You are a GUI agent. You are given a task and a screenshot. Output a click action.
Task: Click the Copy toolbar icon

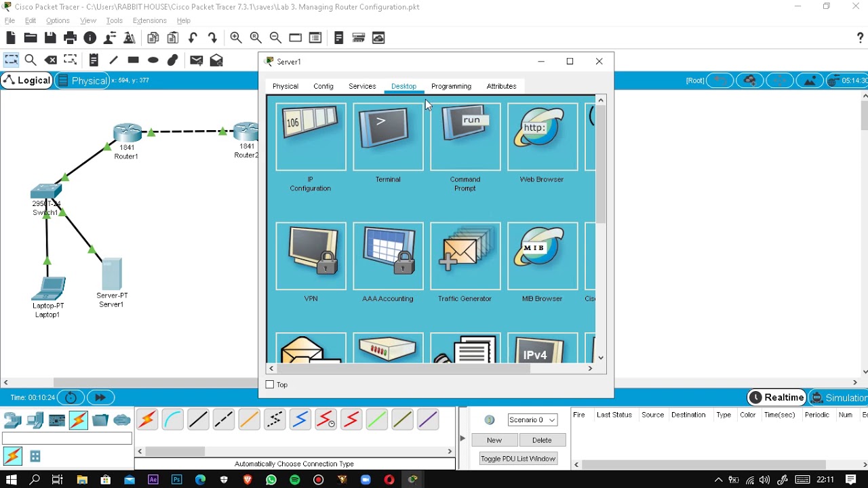click(x=153, y=38)
